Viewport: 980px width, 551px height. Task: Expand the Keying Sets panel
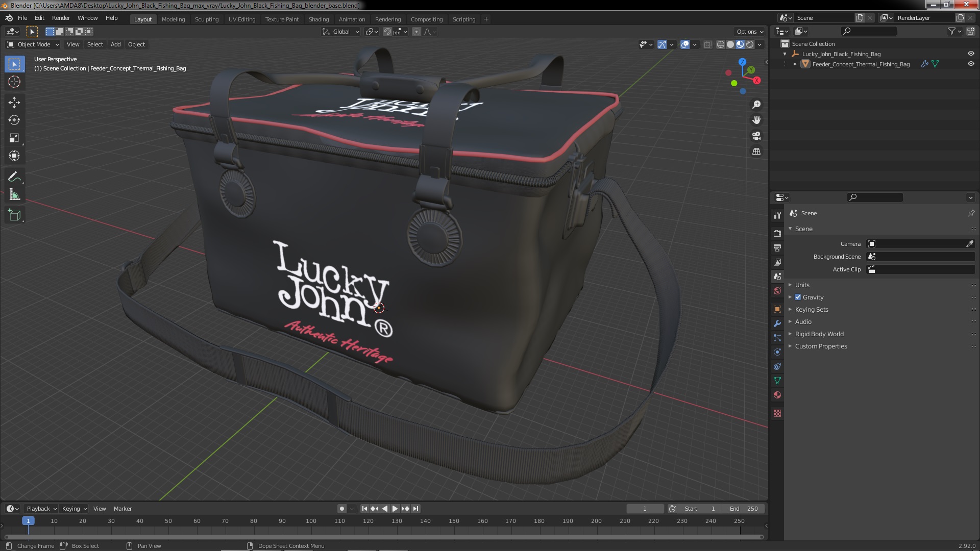coord(811,309)
